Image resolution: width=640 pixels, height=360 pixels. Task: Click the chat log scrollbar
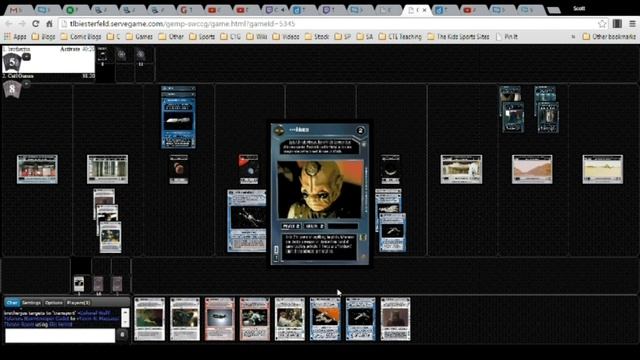[125, 318]
